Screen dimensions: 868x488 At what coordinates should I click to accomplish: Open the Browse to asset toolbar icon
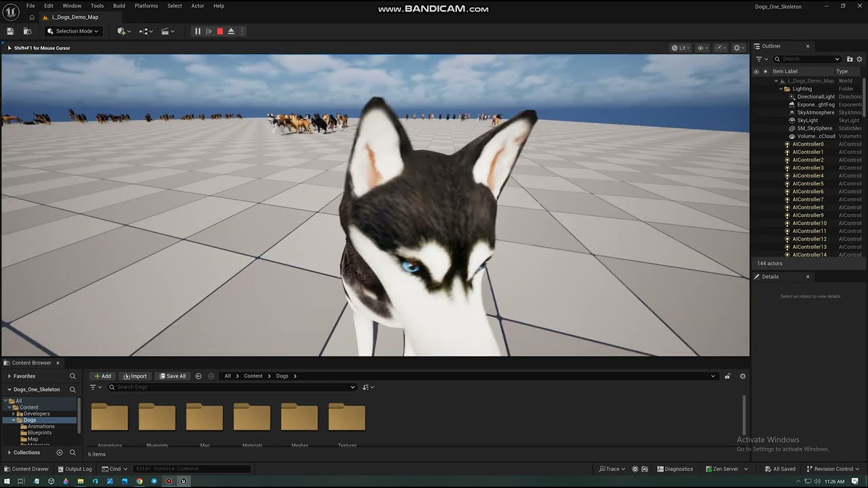tap(27, 31)
